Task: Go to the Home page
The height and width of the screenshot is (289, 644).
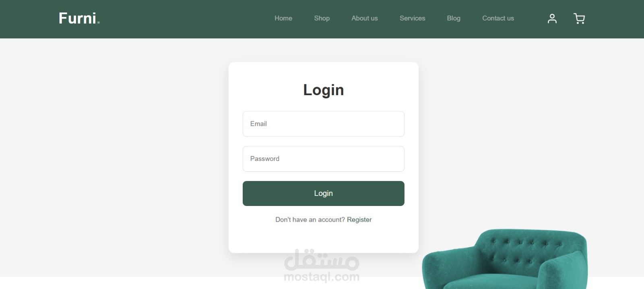Action: (x=283, y=18)
